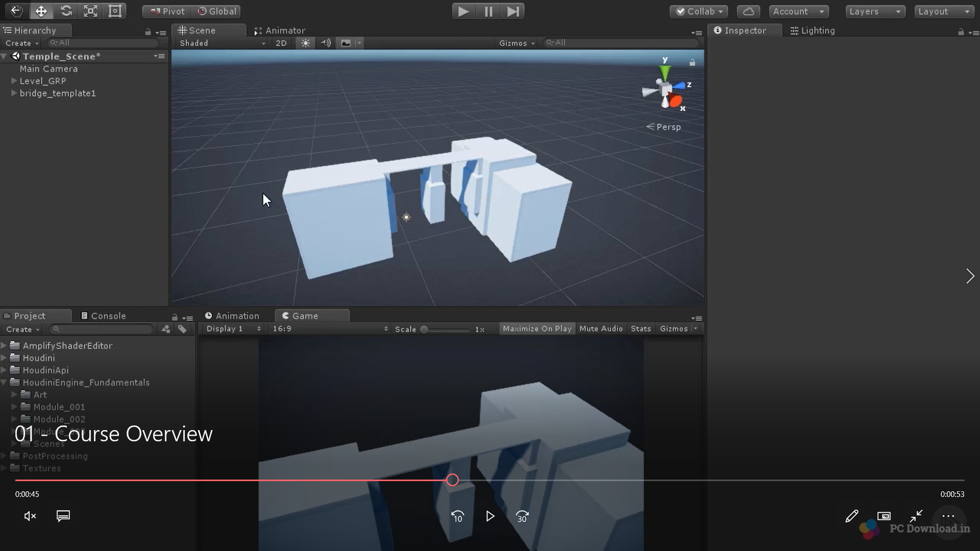Select the Rotate tool icon

(66, 11)
